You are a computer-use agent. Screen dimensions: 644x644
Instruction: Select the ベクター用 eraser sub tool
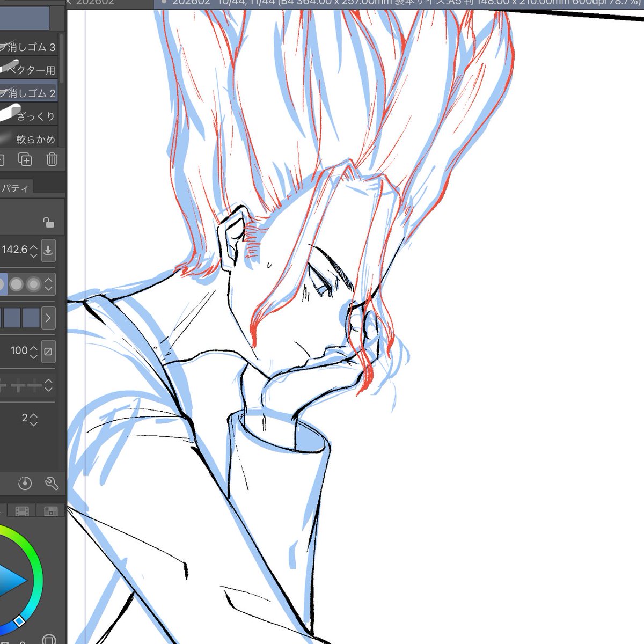(x=29, y=70)
